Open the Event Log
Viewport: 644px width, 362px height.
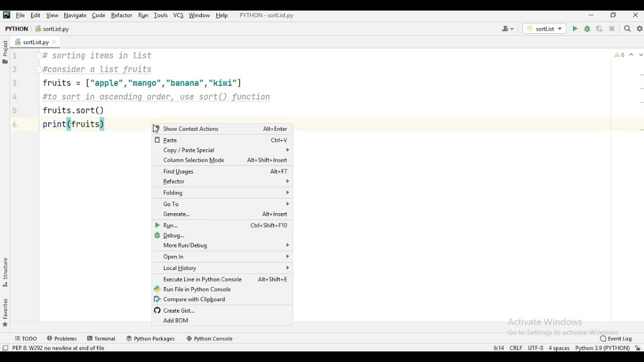pos(616,339)
